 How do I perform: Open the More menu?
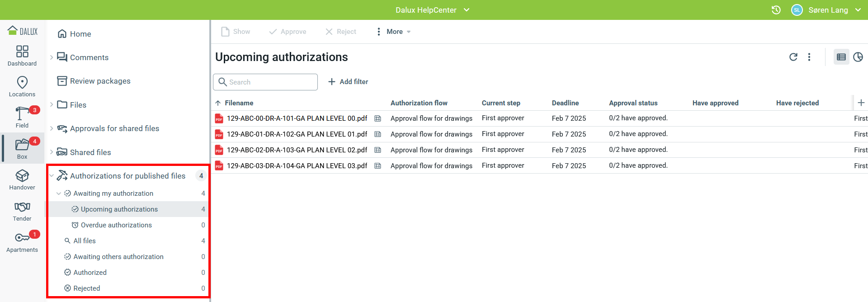click(394, 32)
